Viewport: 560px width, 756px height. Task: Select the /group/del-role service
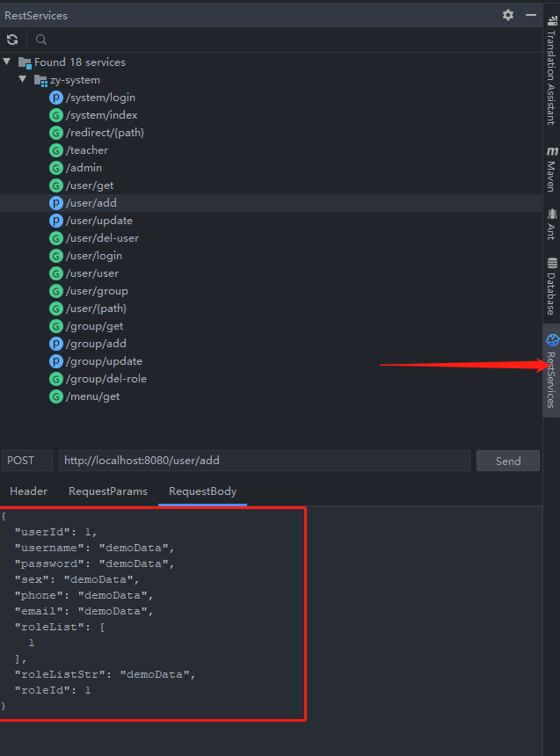click(x=106, y=379)
